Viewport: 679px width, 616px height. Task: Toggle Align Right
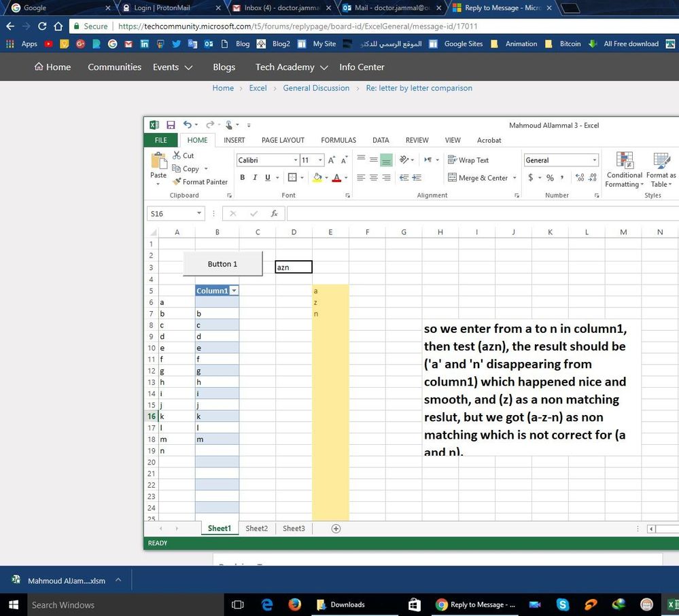coord(386,177)
